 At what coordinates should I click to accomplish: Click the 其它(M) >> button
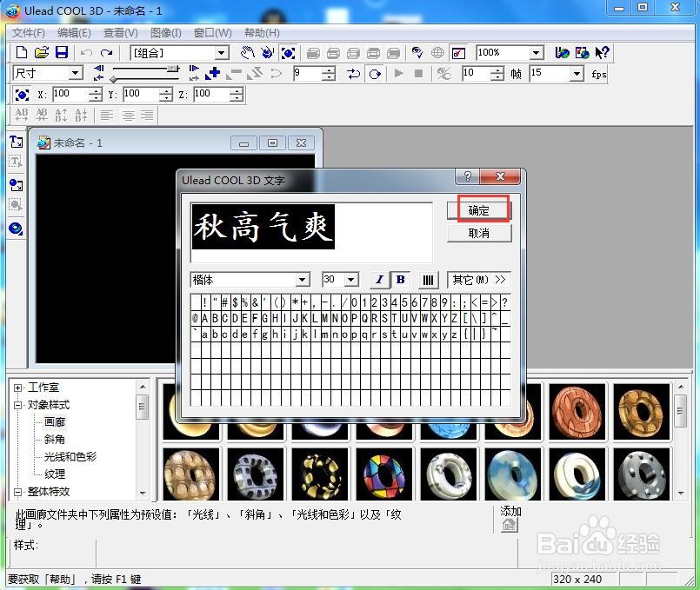[478, 280]
